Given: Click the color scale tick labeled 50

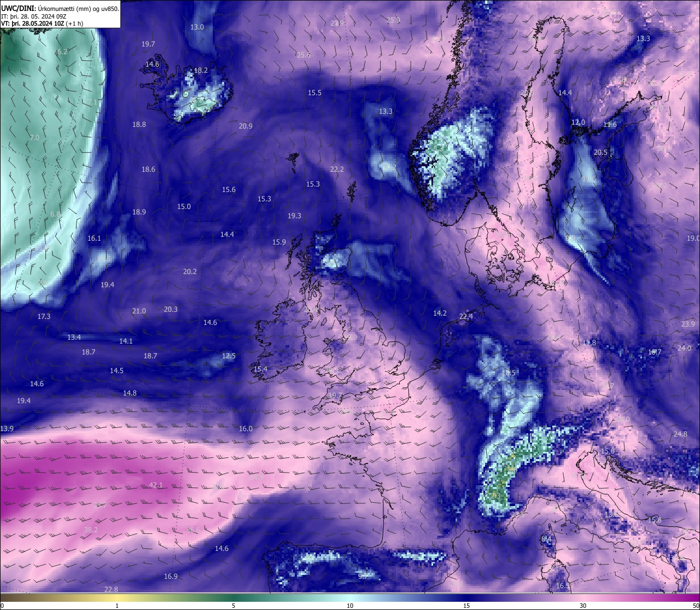Looking at the screenshot, I should click(x=696, y=606).
